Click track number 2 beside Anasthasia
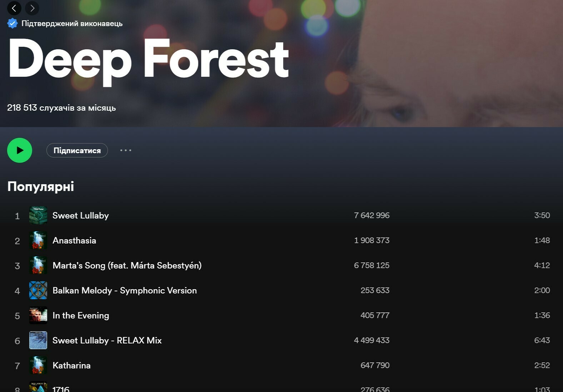The height and width of the screenshot is (392, 563). tap(17, 241)
